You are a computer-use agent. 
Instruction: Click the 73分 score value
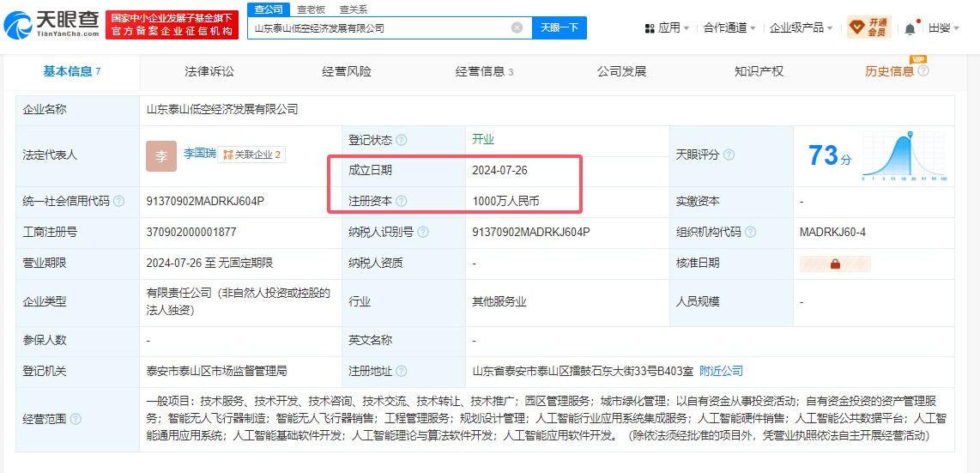tap(830, 155)
